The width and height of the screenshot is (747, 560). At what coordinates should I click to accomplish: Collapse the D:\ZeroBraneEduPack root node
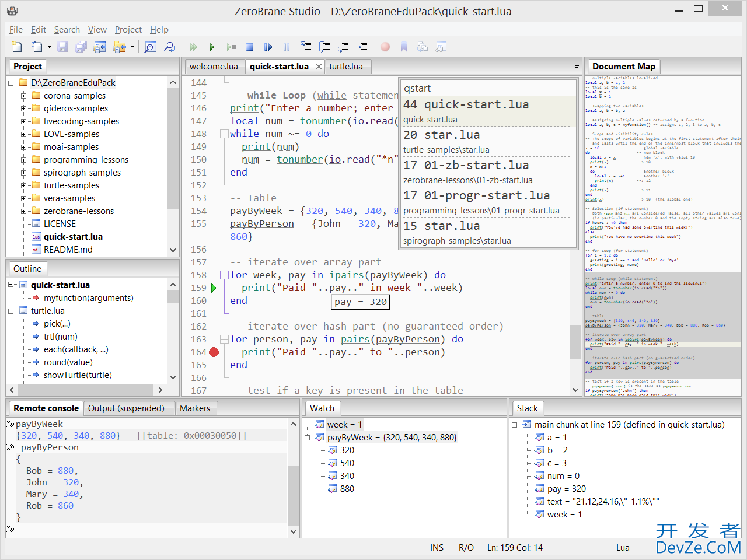tap(11, 83)
